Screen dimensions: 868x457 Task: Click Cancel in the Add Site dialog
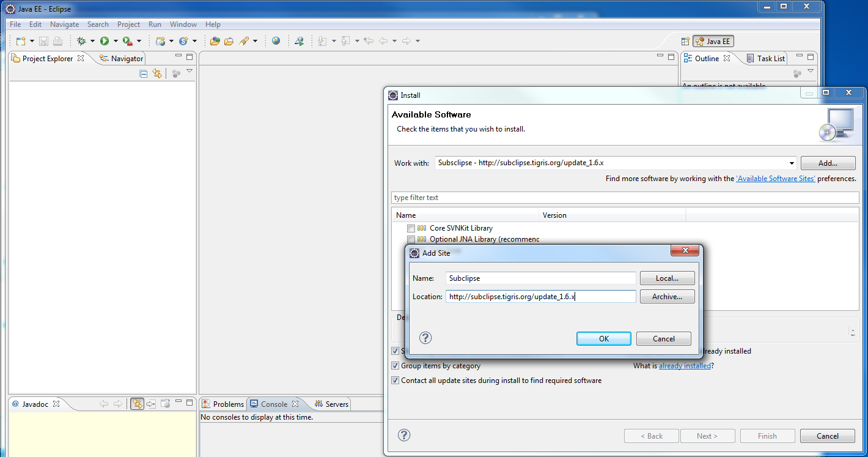point(664,339)
